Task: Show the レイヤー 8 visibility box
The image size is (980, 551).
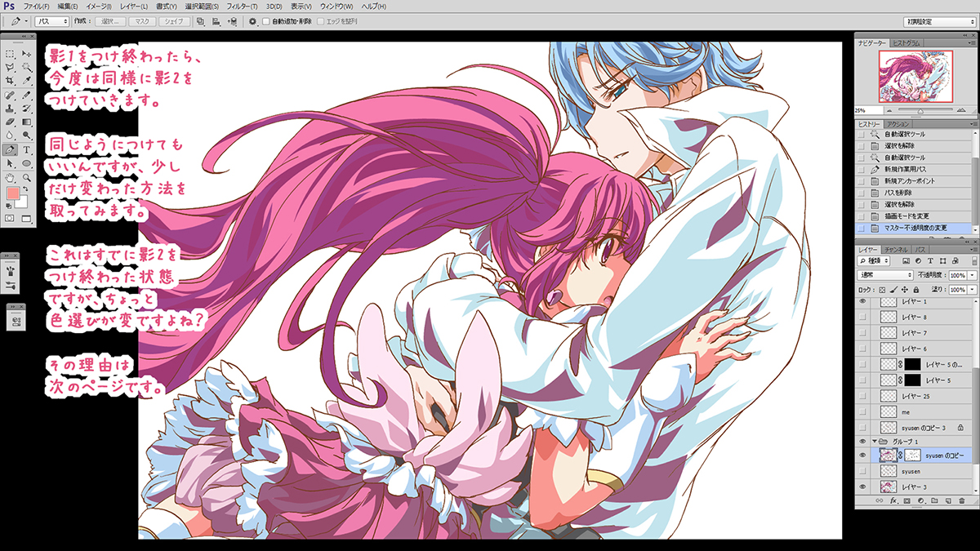Action: [863, 317]
